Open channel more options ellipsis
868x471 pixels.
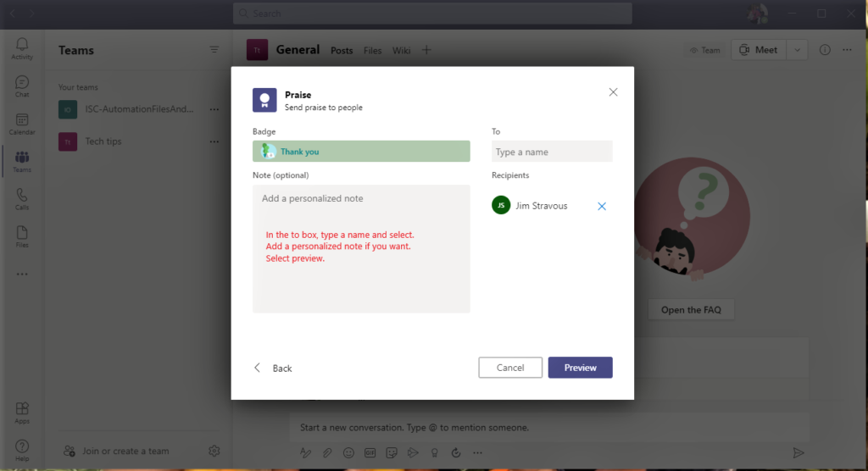click(847, 50)
